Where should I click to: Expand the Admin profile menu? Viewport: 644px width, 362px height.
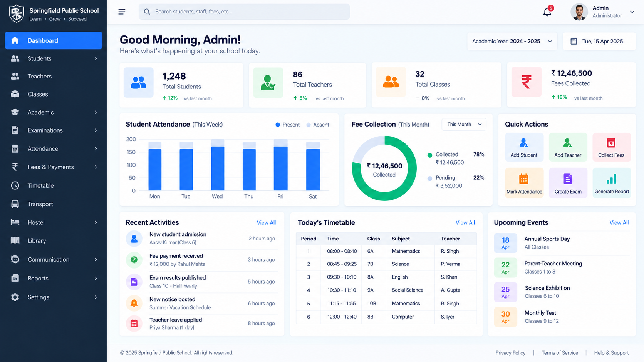point(603,12)
